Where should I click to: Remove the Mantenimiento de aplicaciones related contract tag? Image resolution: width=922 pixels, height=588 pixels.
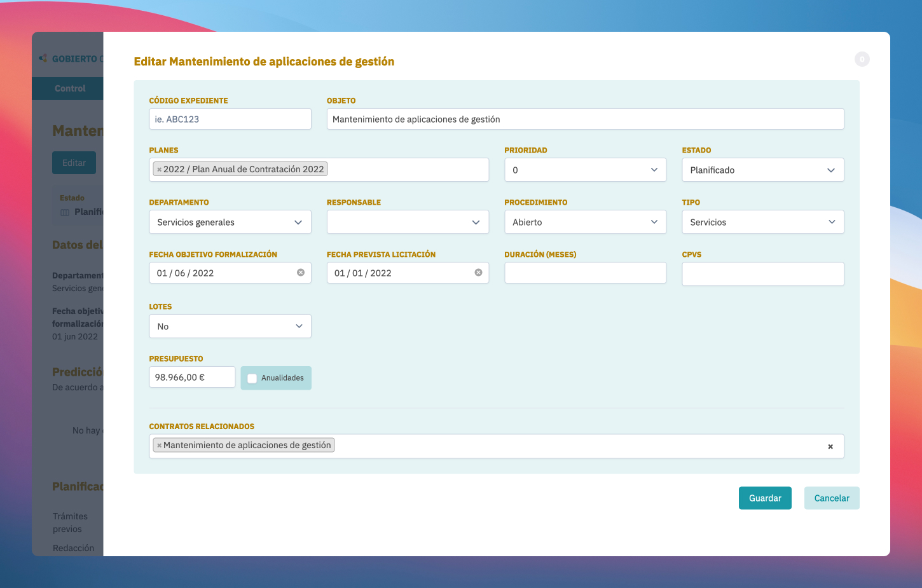[159, 446]
